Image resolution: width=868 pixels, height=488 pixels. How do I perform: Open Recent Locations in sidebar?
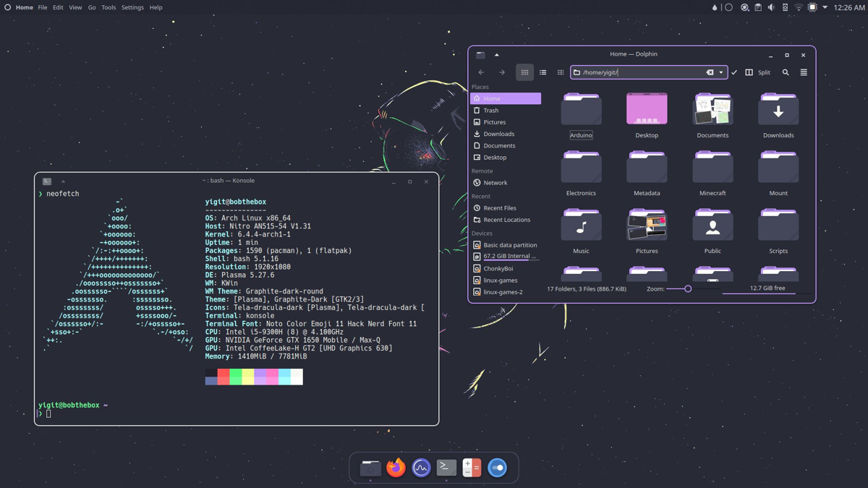(505, 220)
